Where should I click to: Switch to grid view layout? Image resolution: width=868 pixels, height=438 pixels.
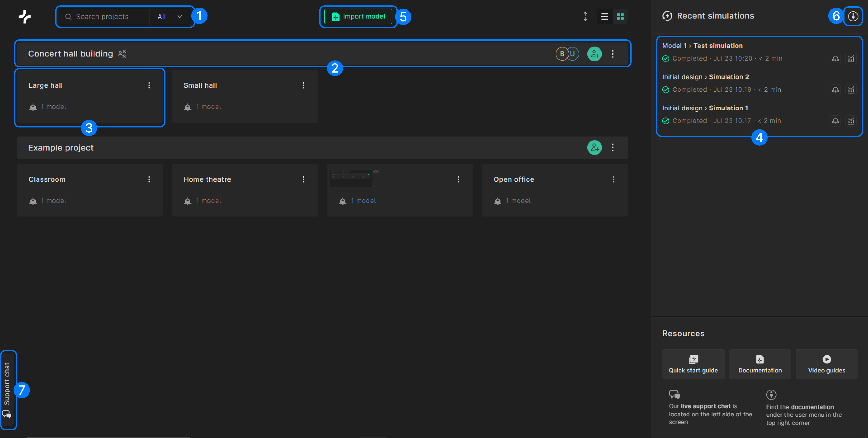pos(620,16)
